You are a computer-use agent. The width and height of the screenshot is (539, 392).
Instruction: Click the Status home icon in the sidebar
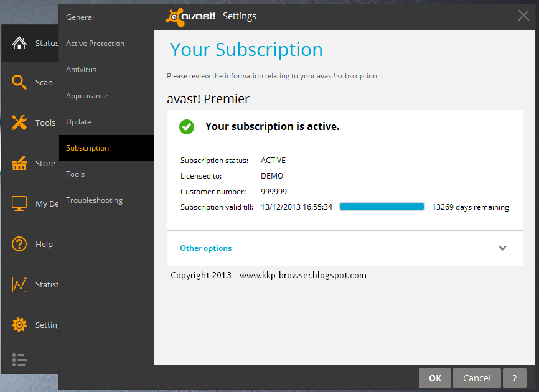[x=19, y=44]
